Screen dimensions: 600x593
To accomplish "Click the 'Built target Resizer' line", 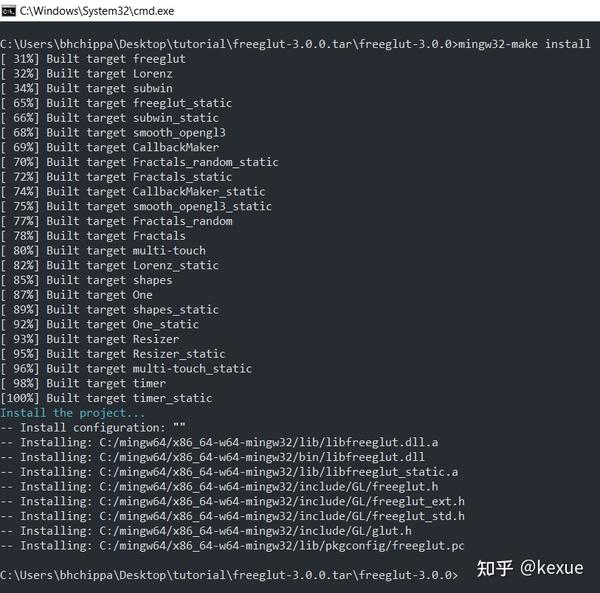I will [x=90, y=339].
